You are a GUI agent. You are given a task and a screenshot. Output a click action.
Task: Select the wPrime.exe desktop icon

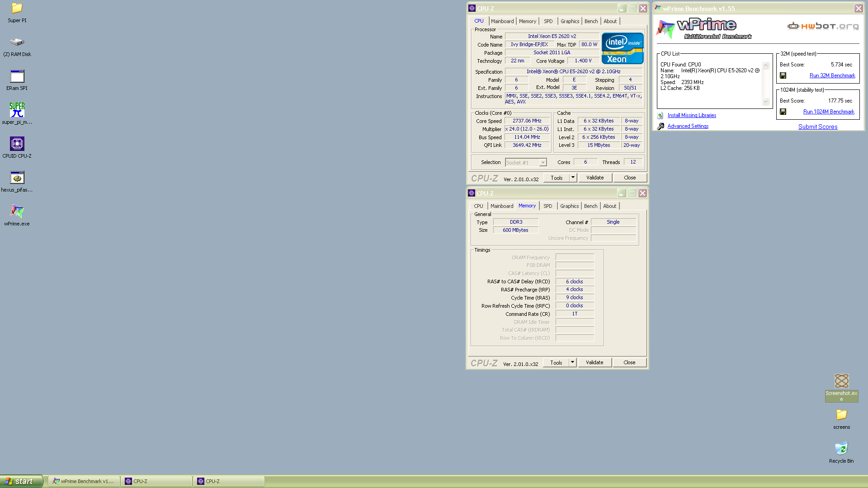[x=17, y=211]
